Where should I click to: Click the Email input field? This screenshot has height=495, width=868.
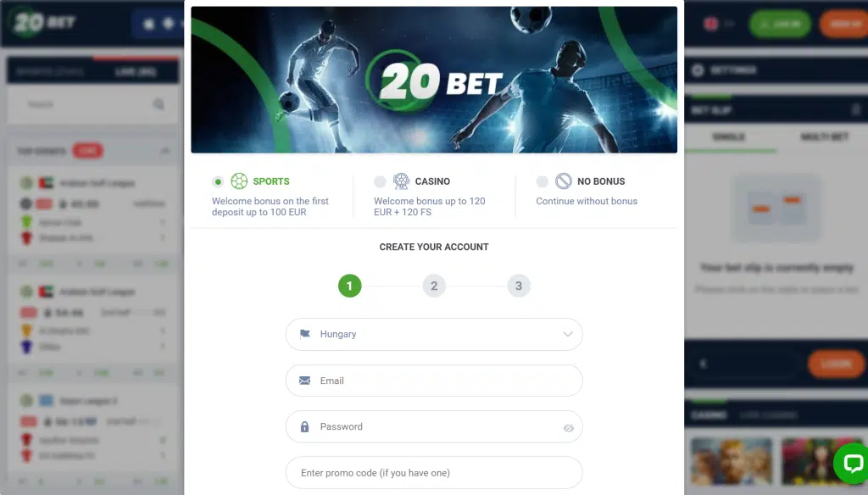click(434, 381)
